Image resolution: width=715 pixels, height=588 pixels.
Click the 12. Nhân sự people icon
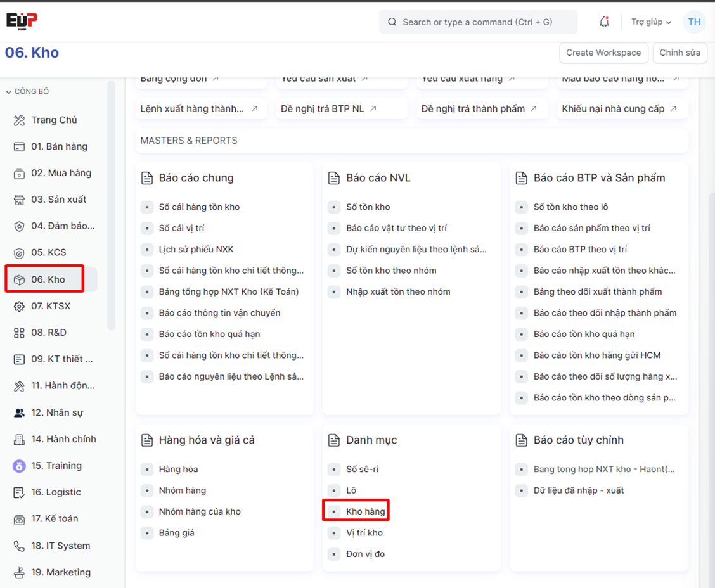(19, 412)
